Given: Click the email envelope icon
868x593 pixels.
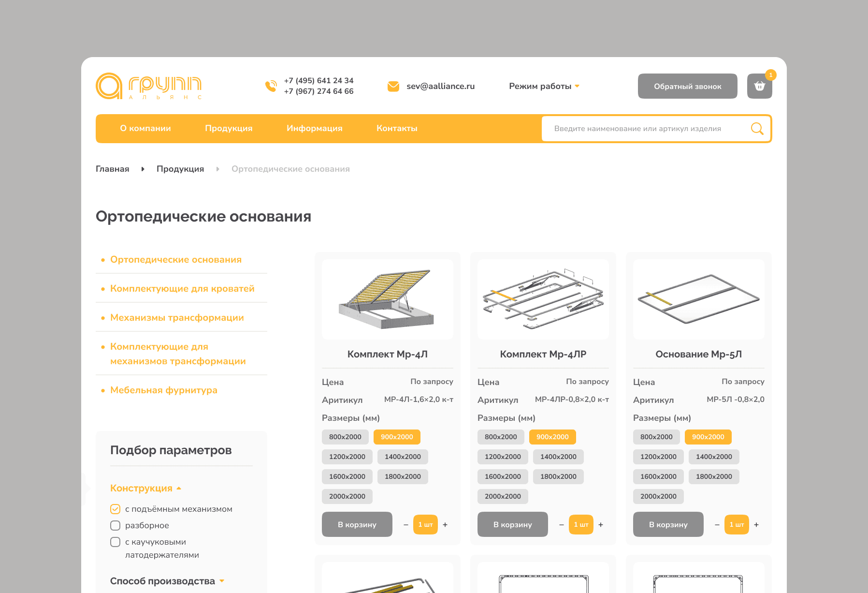Looking at the screenshot, I should click(393, 86).
